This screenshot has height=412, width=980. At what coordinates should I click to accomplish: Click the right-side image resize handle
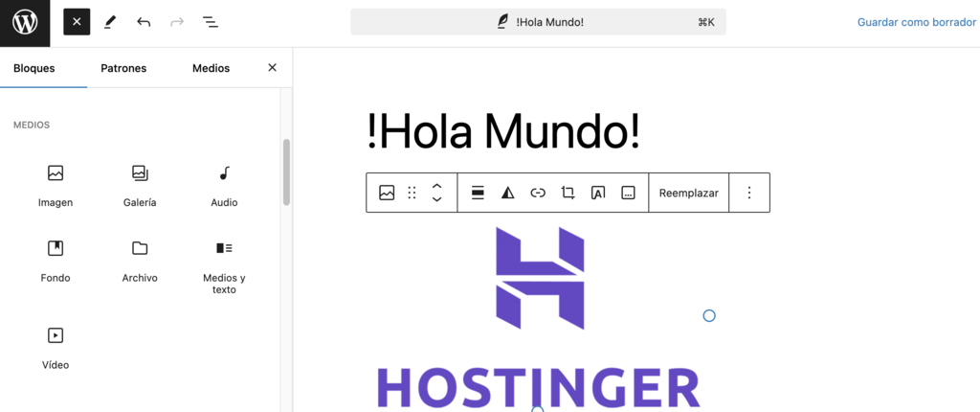(x=709, y=315)
